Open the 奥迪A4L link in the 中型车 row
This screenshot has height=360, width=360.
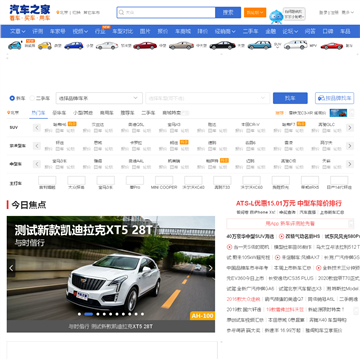click(136, 161)
